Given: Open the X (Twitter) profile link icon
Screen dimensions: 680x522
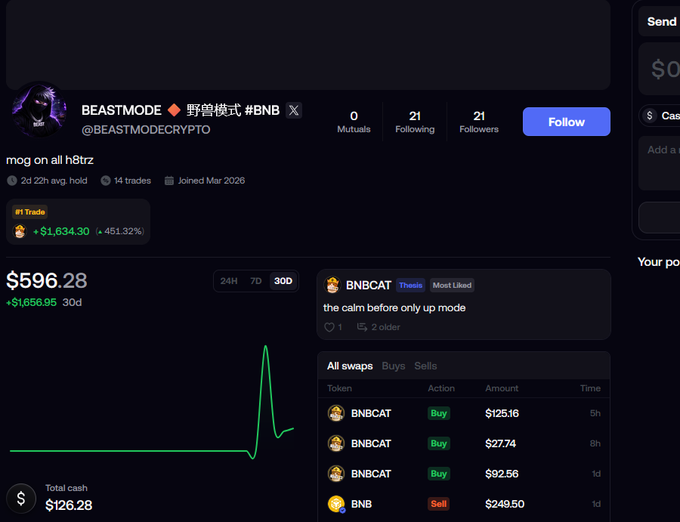Looking at the screenshot, I should click(294, 110).
